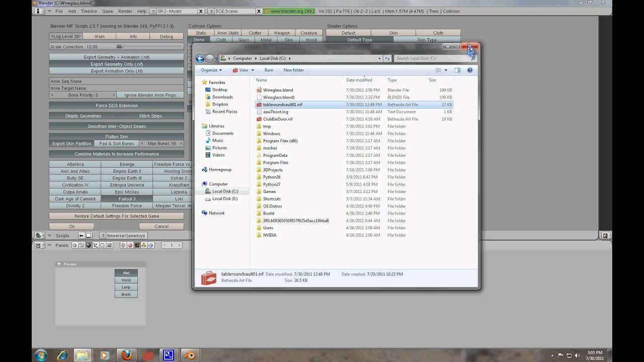Screen dimensions: 644x362
Task: Toggle Stitch Strips option
Action: 150,116
